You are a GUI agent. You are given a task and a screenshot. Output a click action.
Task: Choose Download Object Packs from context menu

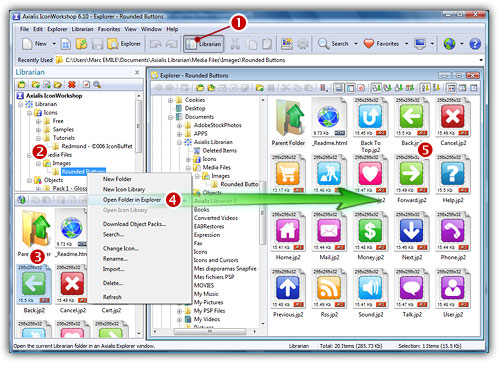pyautogui.click(x=134, y=224)
